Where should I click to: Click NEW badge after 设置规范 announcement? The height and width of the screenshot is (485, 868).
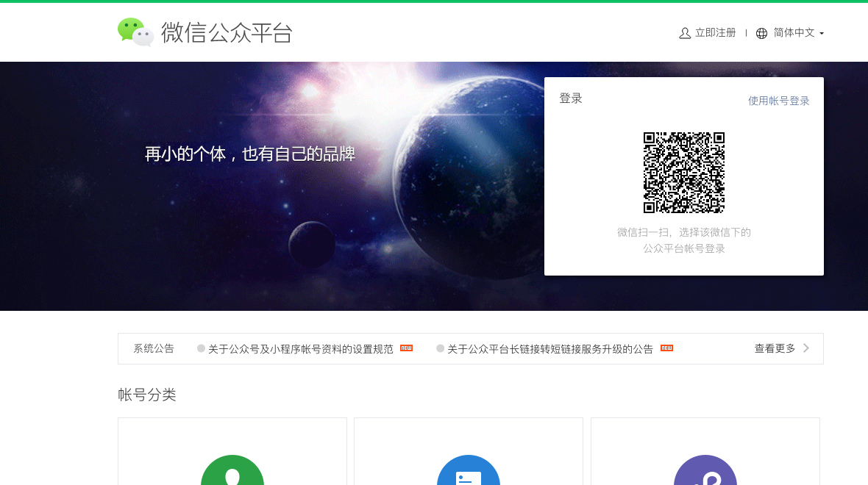(406, 348)
